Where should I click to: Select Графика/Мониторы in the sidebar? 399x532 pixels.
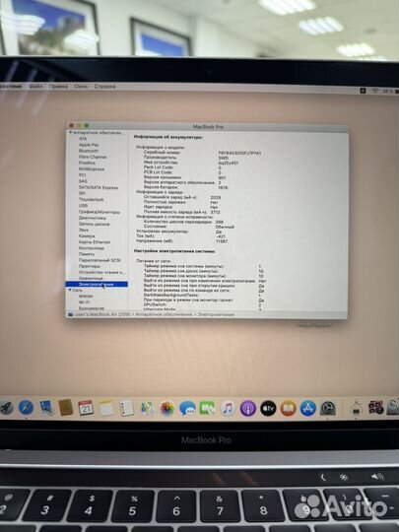(x=100, y=212)
